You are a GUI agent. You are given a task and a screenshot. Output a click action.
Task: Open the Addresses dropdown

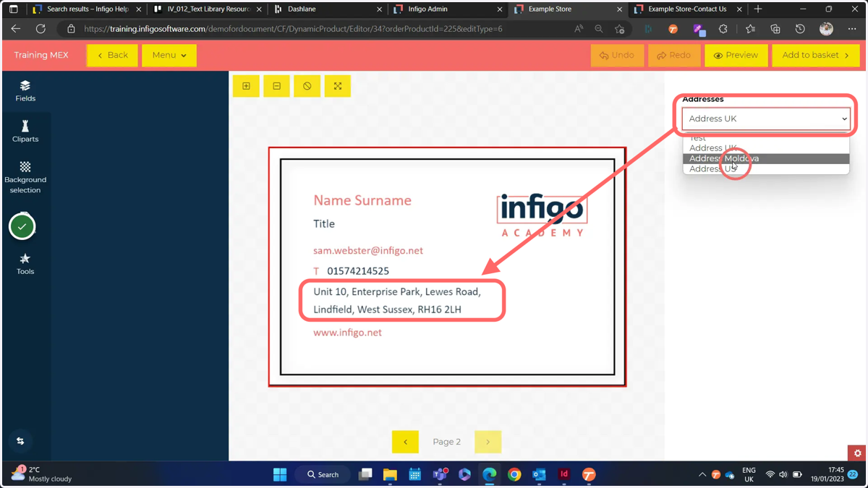(766, 119)
